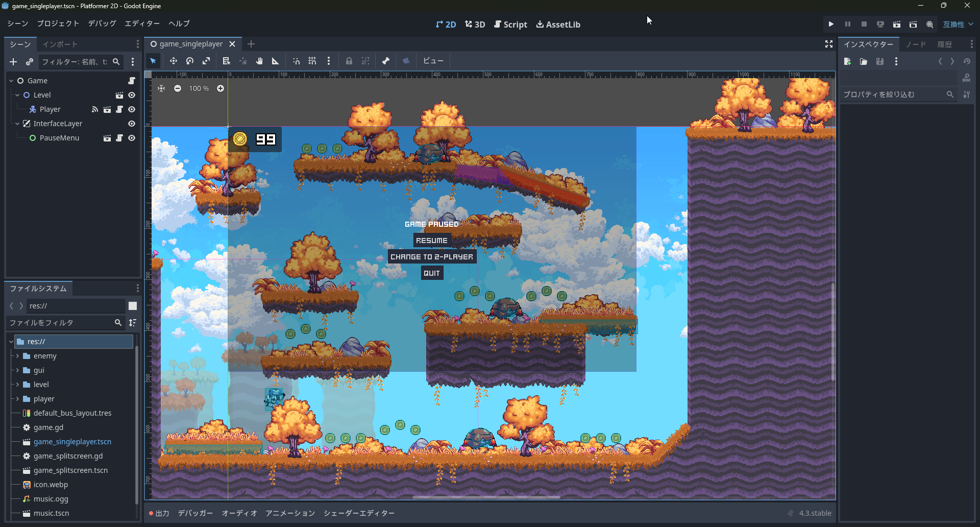Open skeleton options bone icon

click(386, 61)
